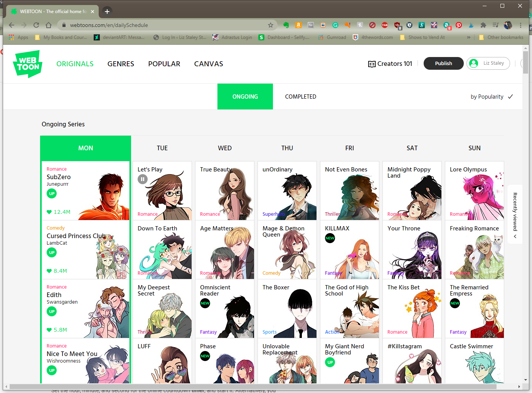Open the Adrastus Login bookmark
Image resolution: width=532 pixels, height=393 pixels.
(232, 37)
